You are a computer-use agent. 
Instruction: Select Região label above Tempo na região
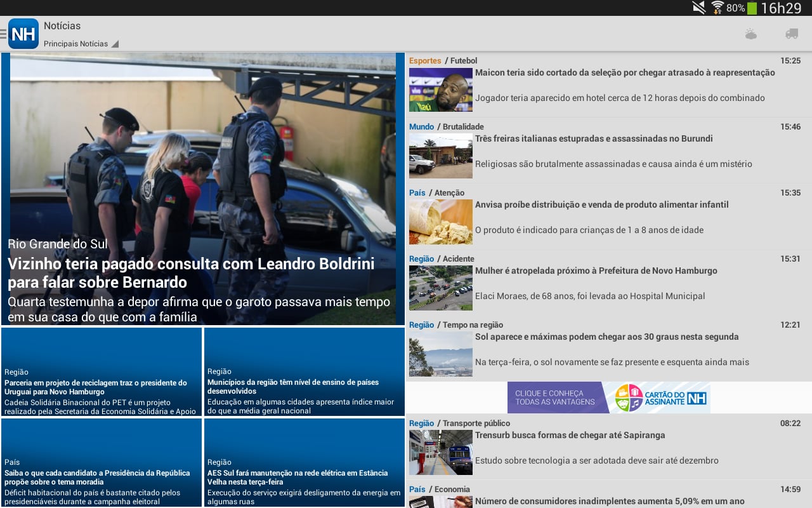coord(422,325)
